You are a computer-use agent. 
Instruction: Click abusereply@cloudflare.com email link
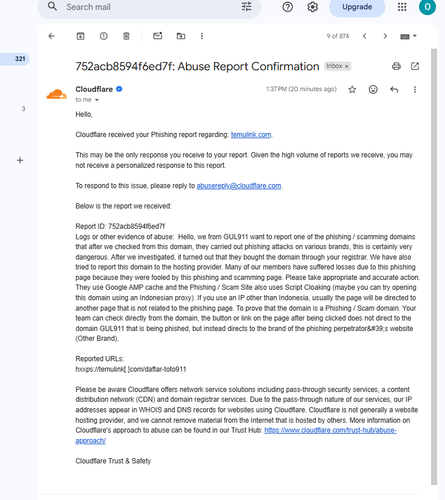(239, 186)
